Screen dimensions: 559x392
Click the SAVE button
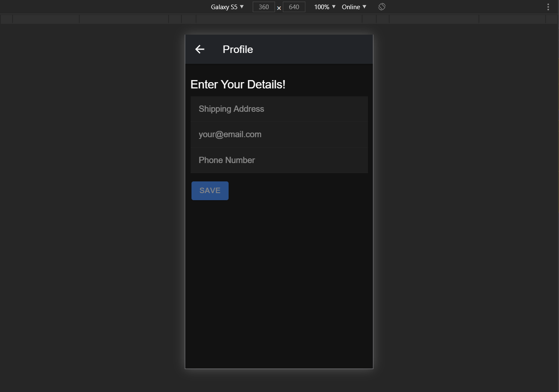(x=210, y=191)
